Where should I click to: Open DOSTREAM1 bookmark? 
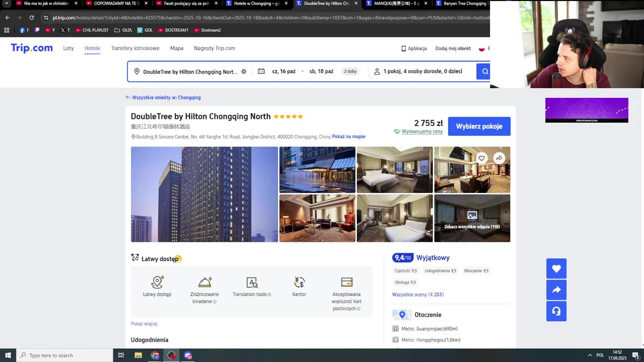point(173,30)
